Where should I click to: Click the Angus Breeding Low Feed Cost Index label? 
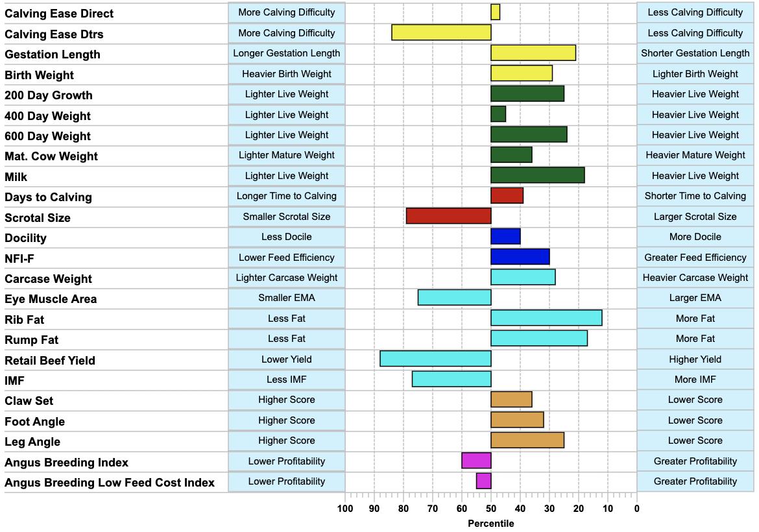[x=110, y=483]
